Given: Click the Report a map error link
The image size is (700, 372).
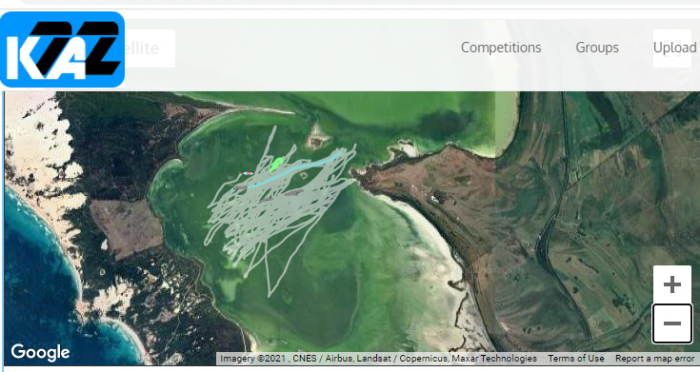Looking at the screenshot, I should tap(654, 358).
